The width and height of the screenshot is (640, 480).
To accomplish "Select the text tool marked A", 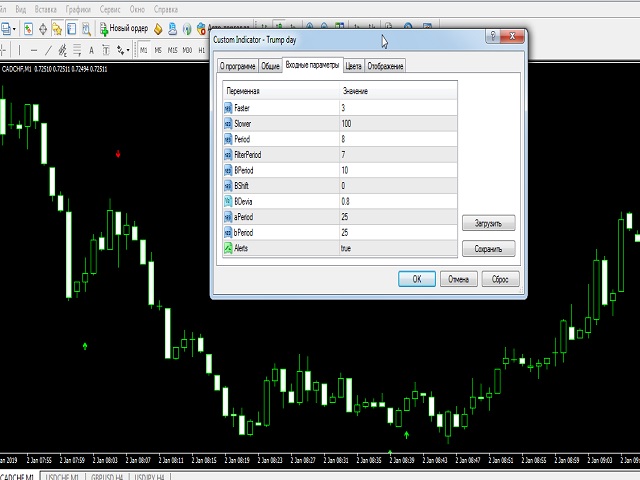I will pyautogui.click(x=91, y=51).
